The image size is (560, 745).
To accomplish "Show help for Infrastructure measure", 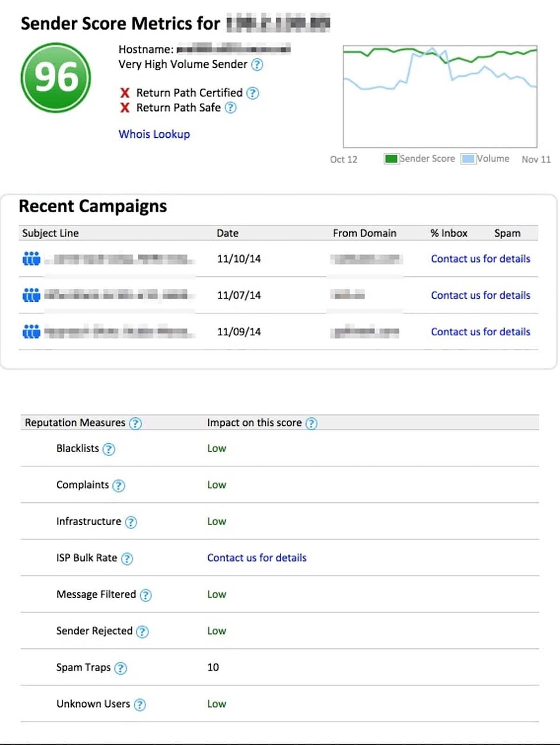I will (x=131, y=522).
